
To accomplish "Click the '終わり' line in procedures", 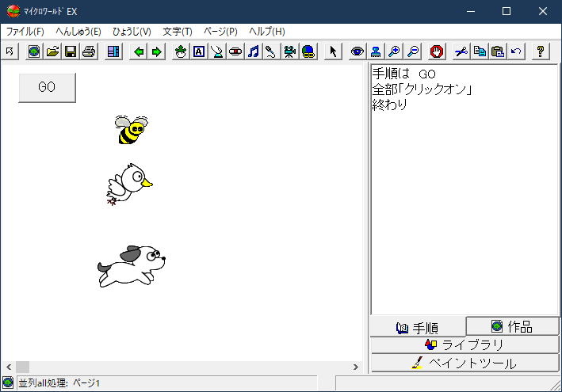I will [x=390, y=105].
